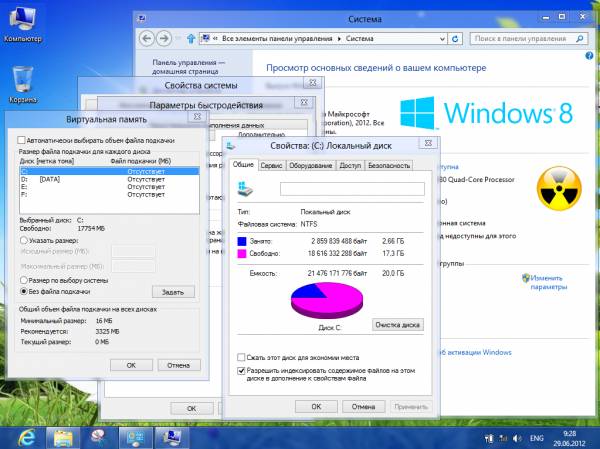Viewport: 600px width, 449px height.
Task: Select drive C: in paging list
Action: coord(109,171)
